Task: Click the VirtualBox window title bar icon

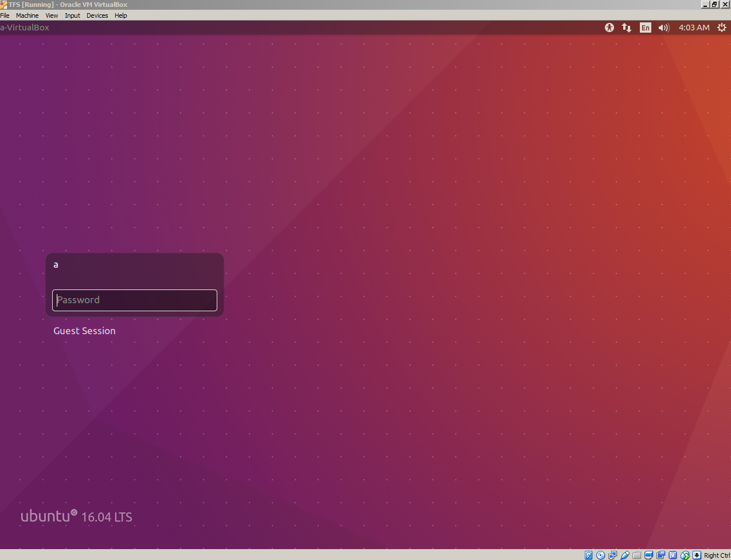Action: [x=4, y=5]
